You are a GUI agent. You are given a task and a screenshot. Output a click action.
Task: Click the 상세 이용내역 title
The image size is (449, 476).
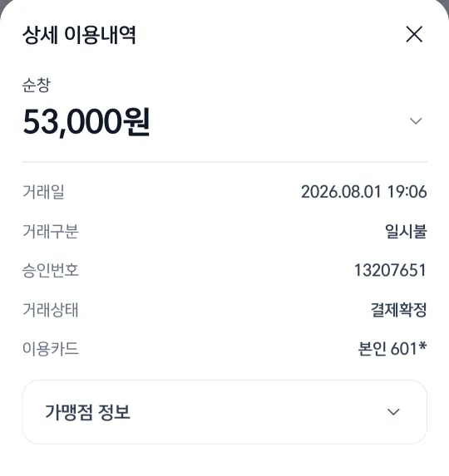coord(79,35)
